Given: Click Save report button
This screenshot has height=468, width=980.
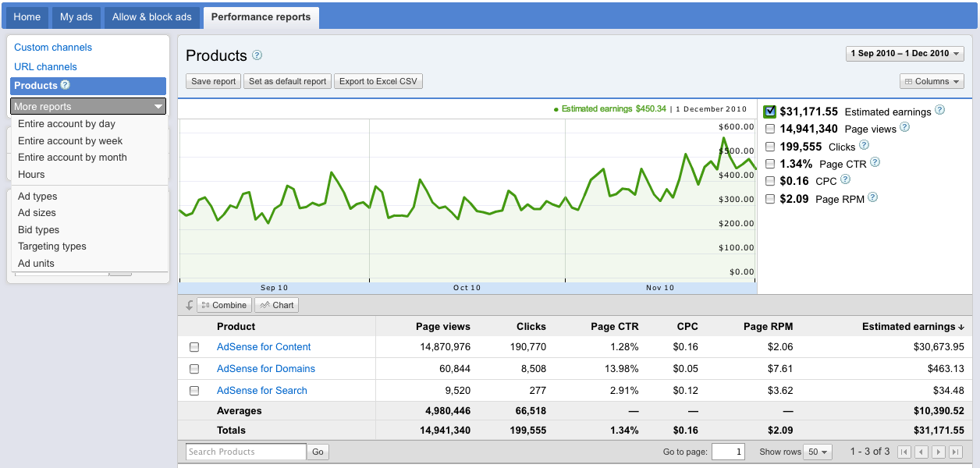Looking at the screenshot, I should pyautogui.click(x=214, y=81).
